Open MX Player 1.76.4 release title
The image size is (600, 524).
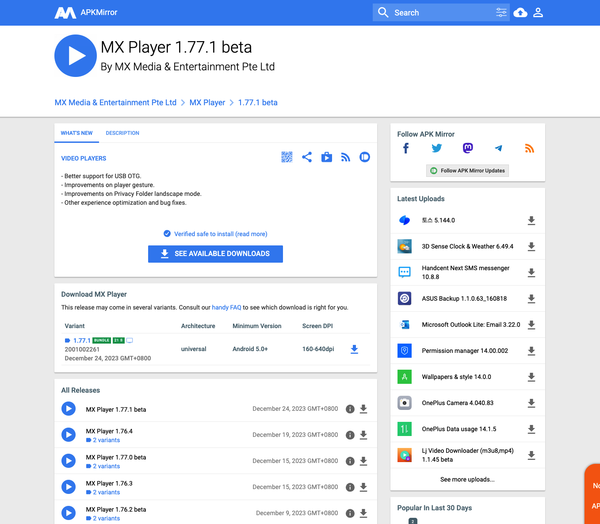click(x=109, y=431)
